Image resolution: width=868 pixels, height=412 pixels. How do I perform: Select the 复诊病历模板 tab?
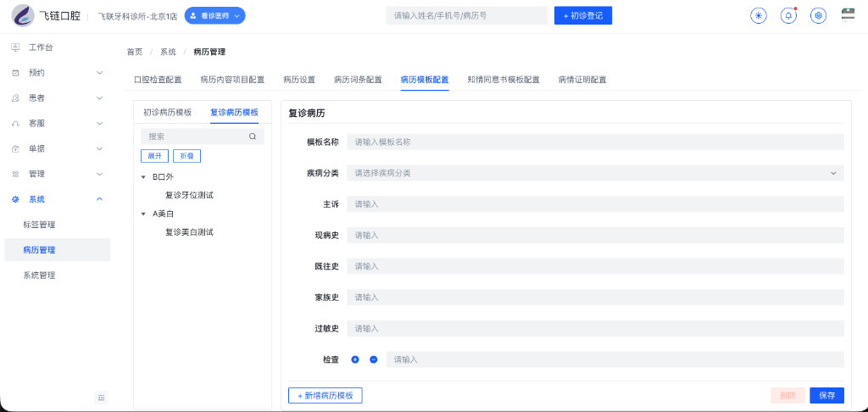(x=234, y=112)
